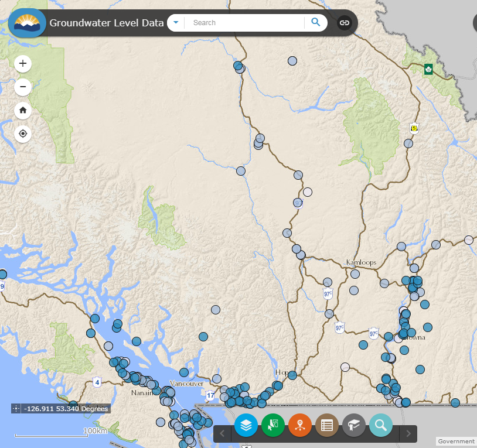Toggle the coordinates display widget

pos(15,408)
